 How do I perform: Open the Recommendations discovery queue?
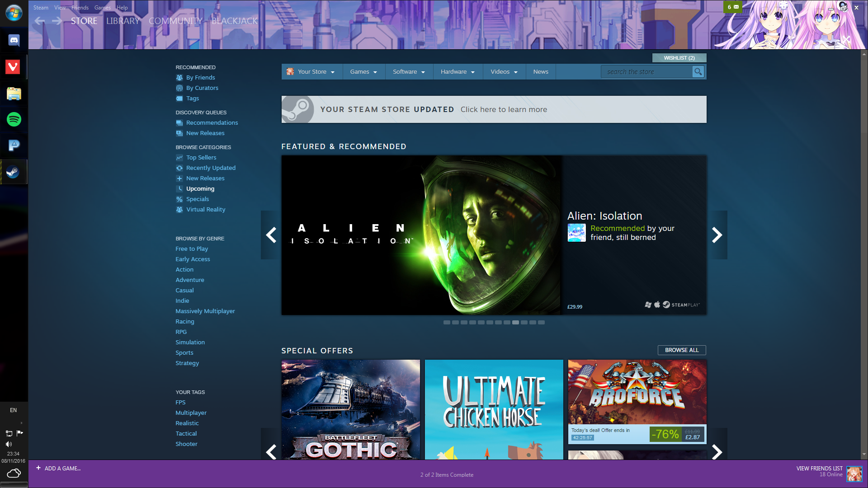(x=212, y=123)
